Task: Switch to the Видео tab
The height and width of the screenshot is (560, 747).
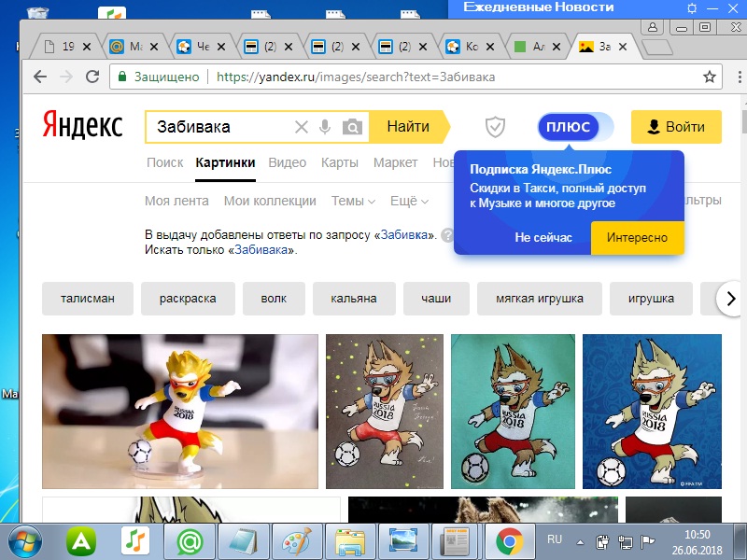Action: pyautogui.click(x=288, y=162)
